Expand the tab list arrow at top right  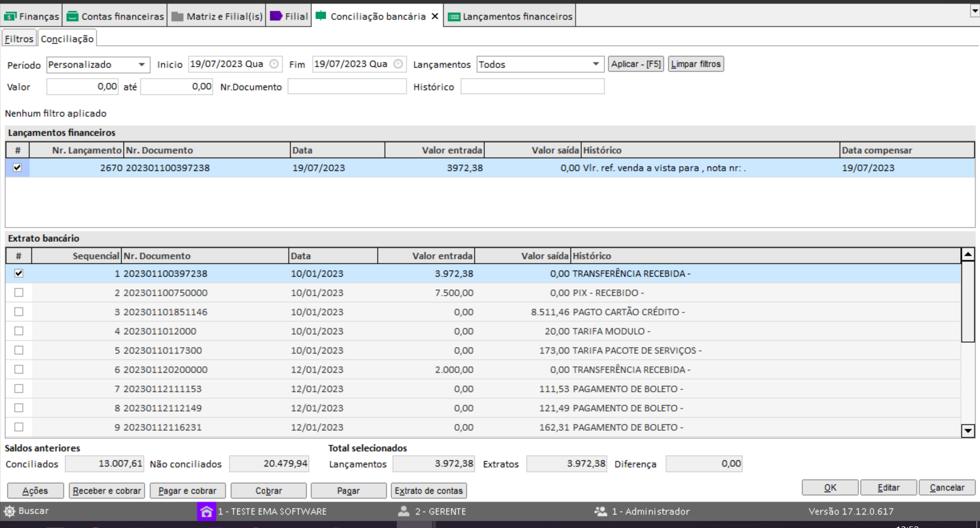click(x=975, y=11)
